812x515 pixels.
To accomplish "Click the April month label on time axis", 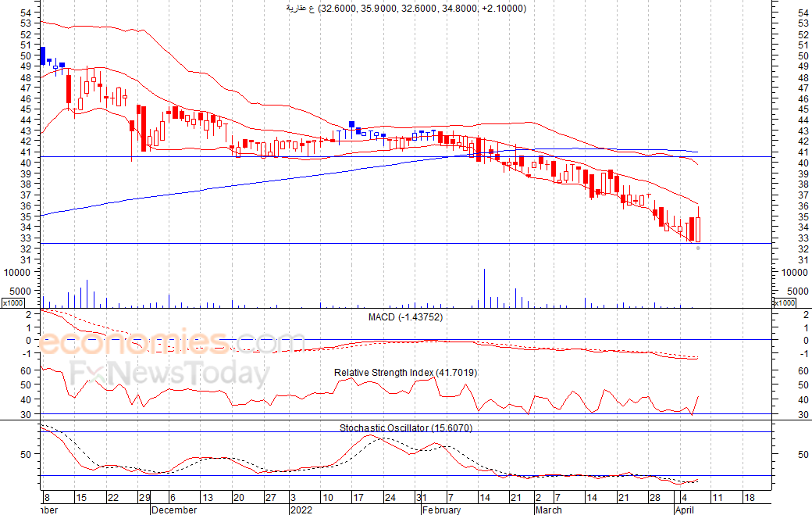I will (685, 510).
